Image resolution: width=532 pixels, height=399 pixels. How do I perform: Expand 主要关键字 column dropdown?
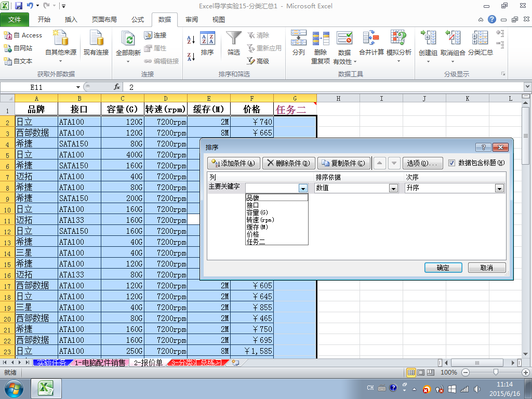click(x=303, y=188)
